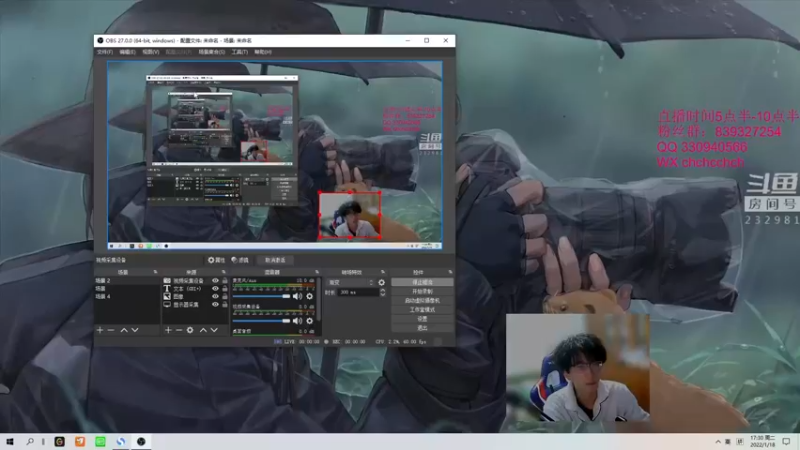Open the 帮助(H) menu
Image resolution: width=800 pixels, height=450 pixels.
[x=263, y=52]
